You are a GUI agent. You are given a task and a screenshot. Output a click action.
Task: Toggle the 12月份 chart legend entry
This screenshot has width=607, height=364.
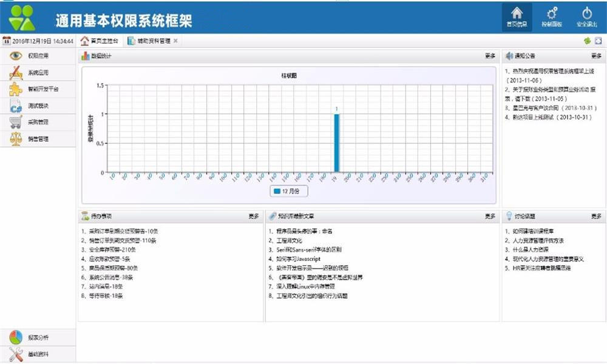289,191
